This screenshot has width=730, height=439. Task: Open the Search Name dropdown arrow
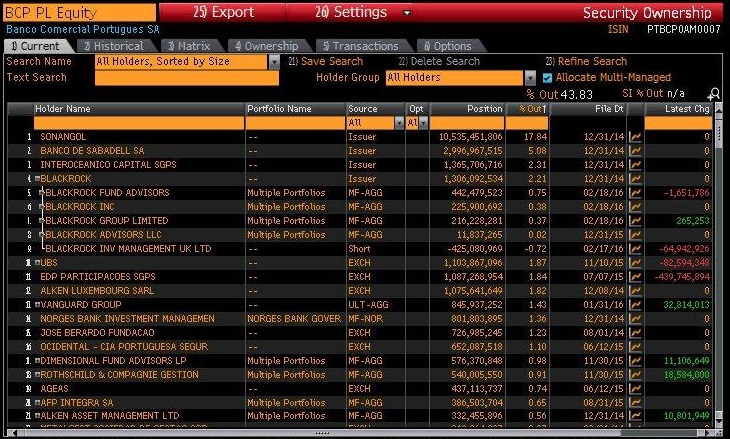click(x=274, y=62)
